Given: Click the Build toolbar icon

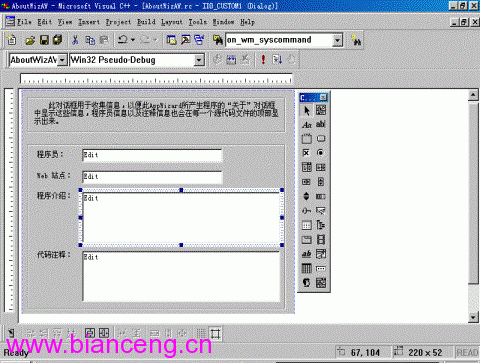Looking at the screenshot, I should coord(231,60).
